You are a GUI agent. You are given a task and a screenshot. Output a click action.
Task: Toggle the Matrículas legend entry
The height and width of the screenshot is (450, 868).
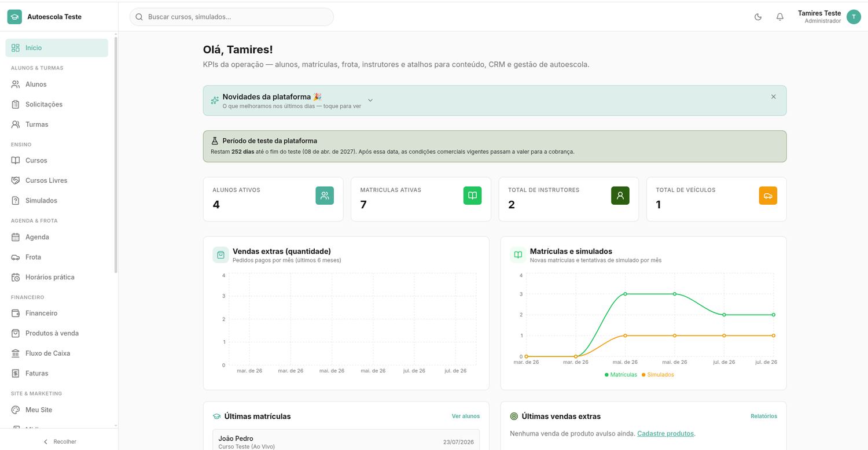coord(621,375)
